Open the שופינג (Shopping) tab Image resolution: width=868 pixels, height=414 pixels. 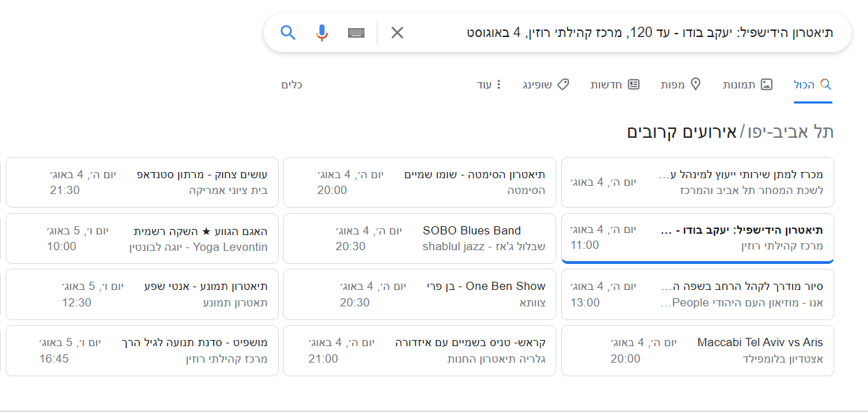546,84
